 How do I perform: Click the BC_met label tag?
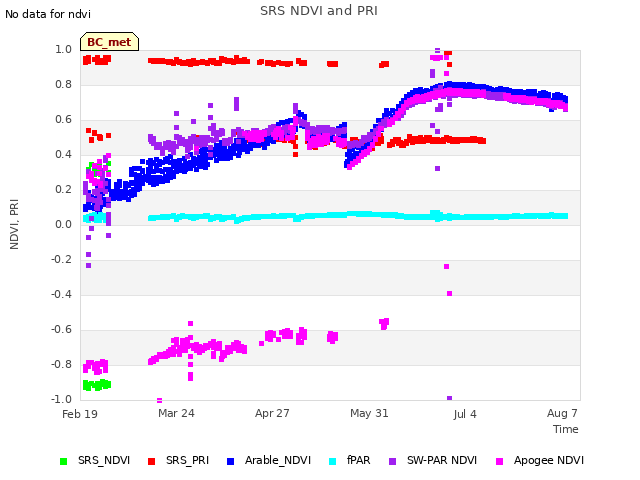(x=109, y=42)
